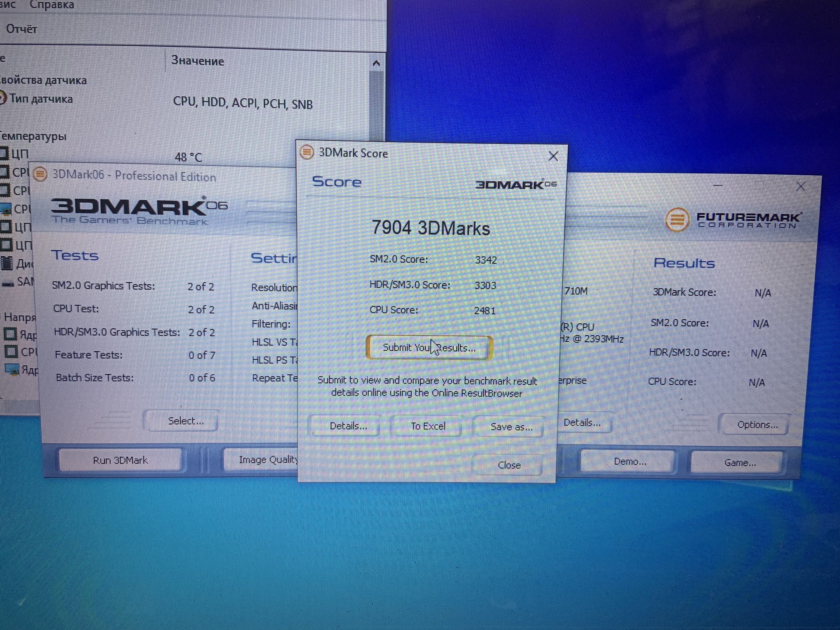Click the 48 °C temperature value
Image resolution: width=840 pixels, height=630 pixels.
pyautogui.click(x=188, y=157)
